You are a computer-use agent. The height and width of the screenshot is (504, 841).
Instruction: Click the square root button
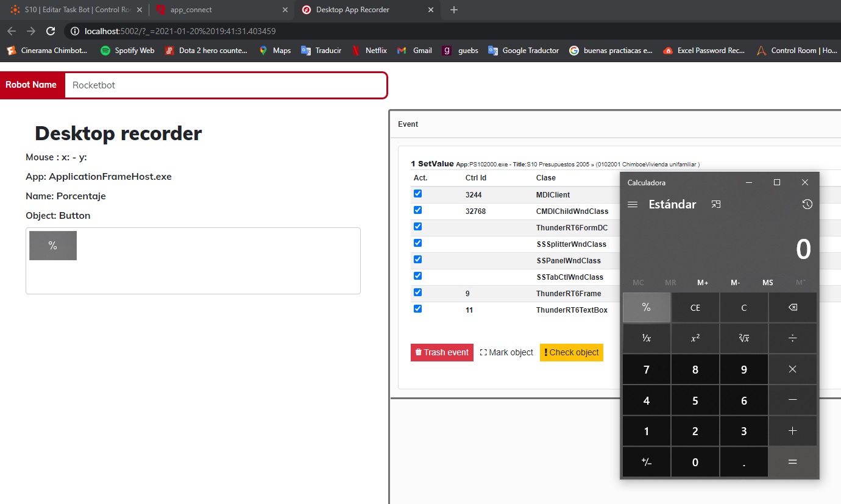(743, 338)
